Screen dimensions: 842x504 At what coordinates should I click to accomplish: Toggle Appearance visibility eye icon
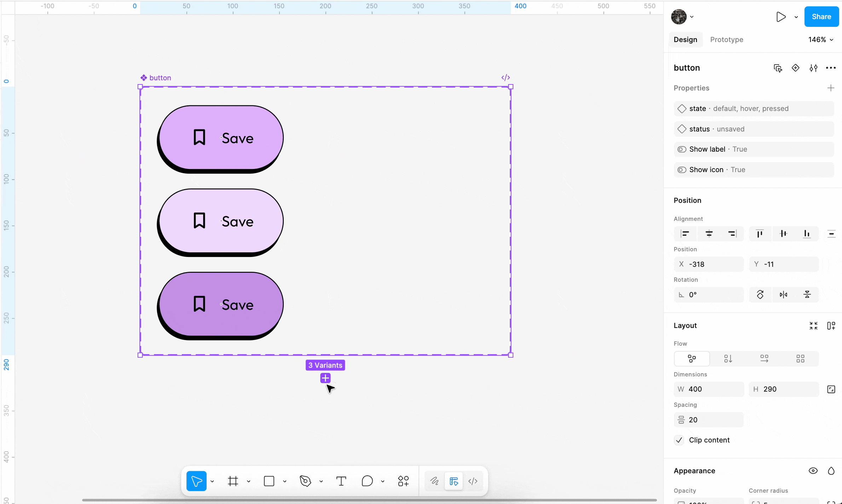[x=813, y=471]
